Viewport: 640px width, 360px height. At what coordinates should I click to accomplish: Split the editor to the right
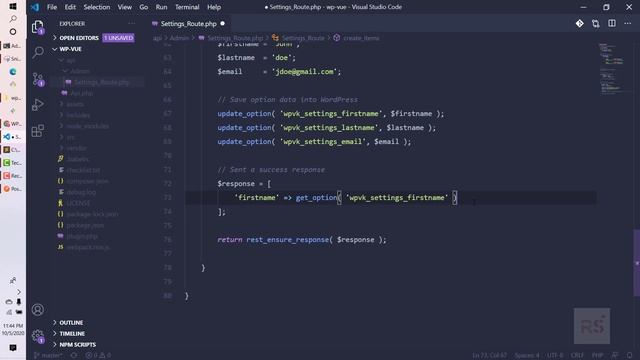point(611,24)
